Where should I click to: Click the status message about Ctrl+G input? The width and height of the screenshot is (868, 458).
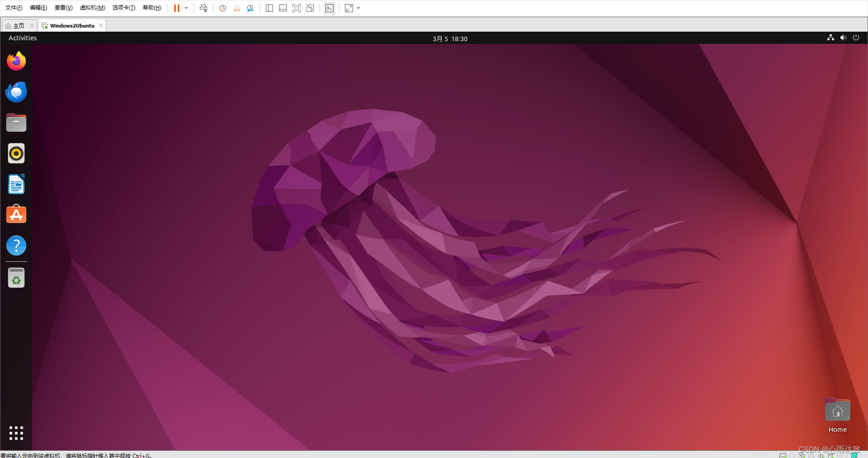pyautogui.click(x=76, y=455)
